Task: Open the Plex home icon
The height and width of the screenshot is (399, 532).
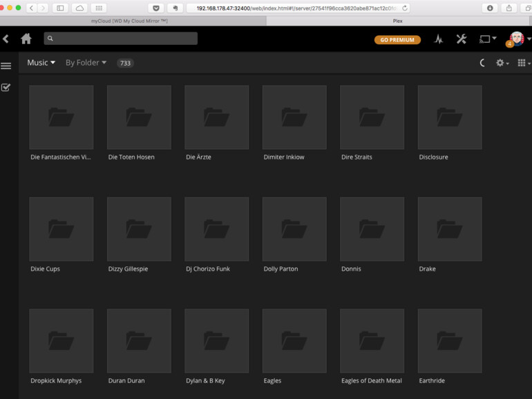Action: click(26, 39)
